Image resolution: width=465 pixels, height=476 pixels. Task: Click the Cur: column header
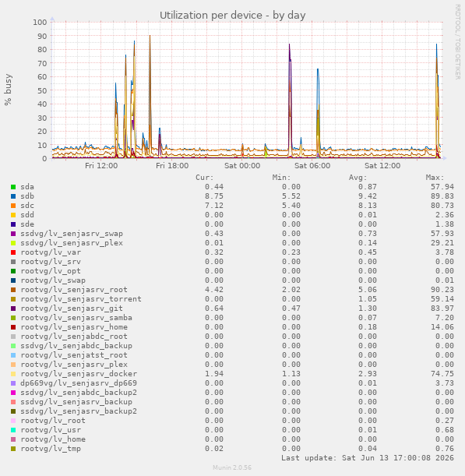pyautogui.click(x=205, y=178)
